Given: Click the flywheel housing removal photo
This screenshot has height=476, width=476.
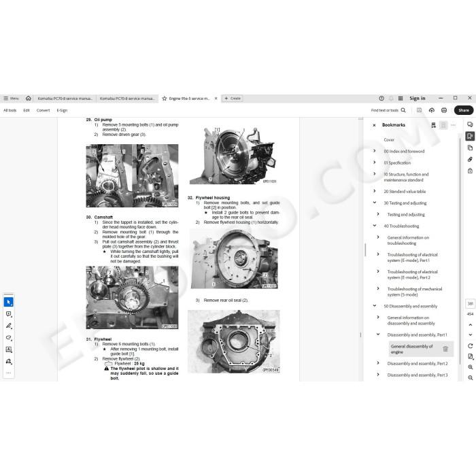Looking at the screenshot, I should coord(234,258).
